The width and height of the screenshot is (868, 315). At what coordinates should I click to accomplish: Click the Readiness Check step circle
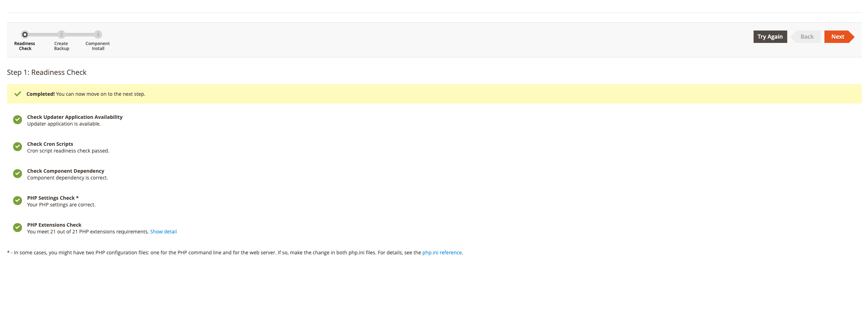tap(25, 34)
